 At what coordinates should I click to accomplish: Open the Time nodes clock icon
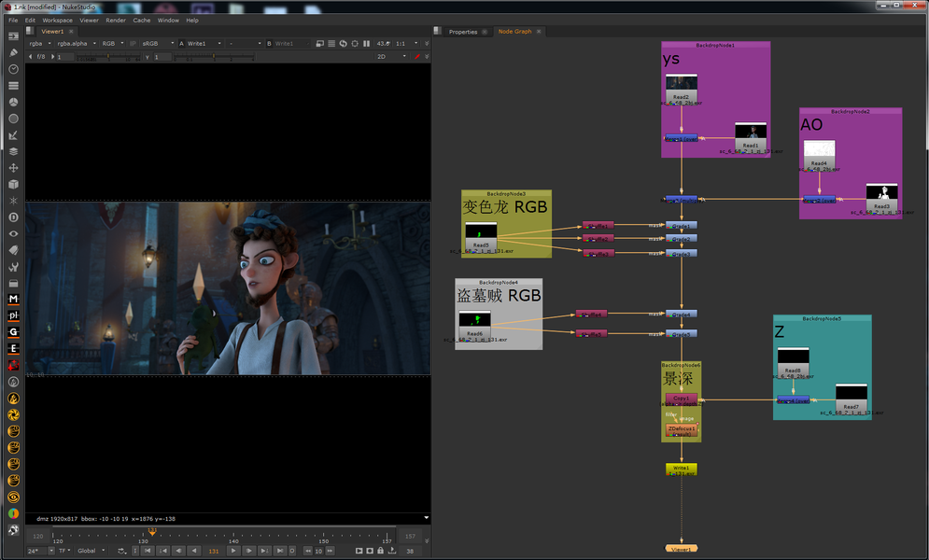point(13,69)
